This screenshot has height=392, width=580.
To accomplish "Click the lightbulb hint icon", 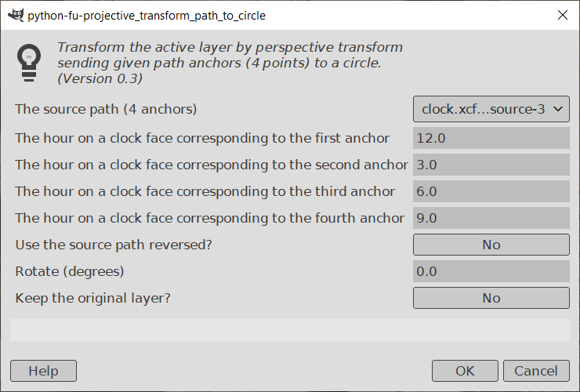I will tap(29, 63).
